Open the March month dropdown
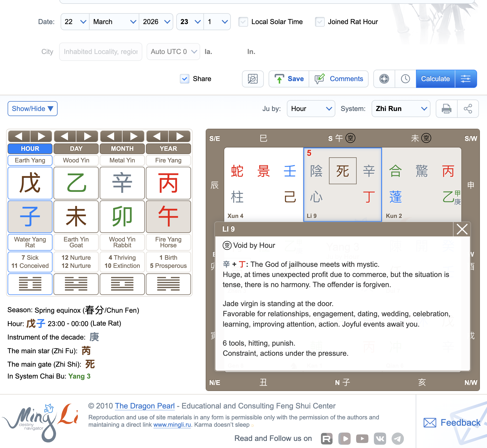Image resolution: width=487 pixels, height=448 pixels. coord(114,22)
